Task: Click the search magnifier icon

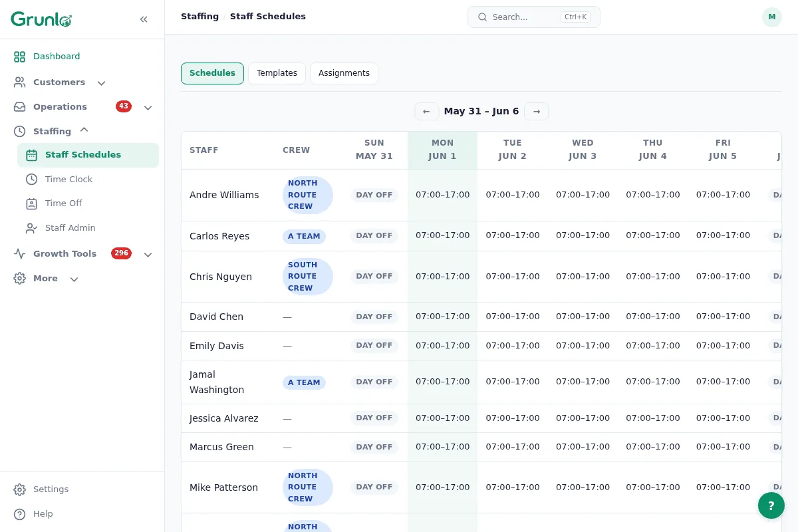Action: [x=483, y=17]
